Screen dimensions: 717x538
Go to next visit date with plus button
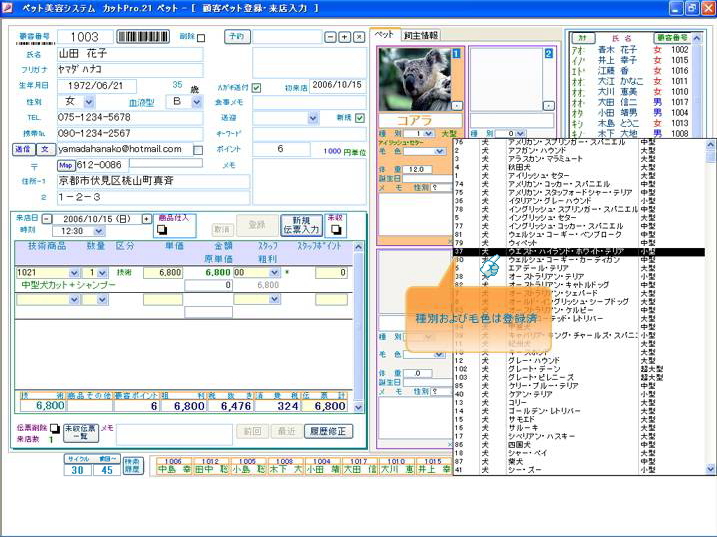tap(146, 219)
